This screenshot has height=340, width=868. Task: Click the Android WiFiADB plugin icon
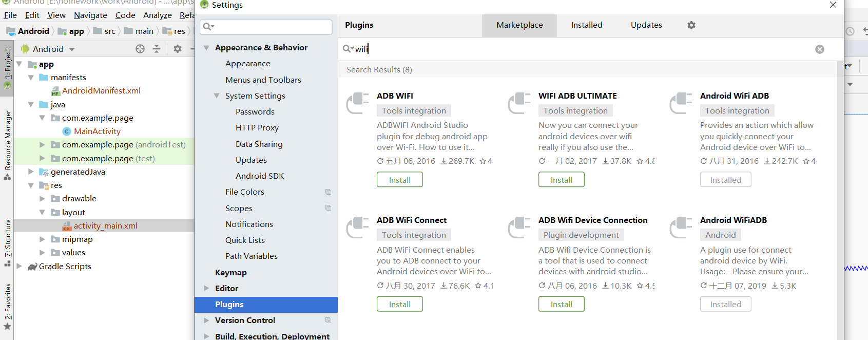click(x=681, y=228)
